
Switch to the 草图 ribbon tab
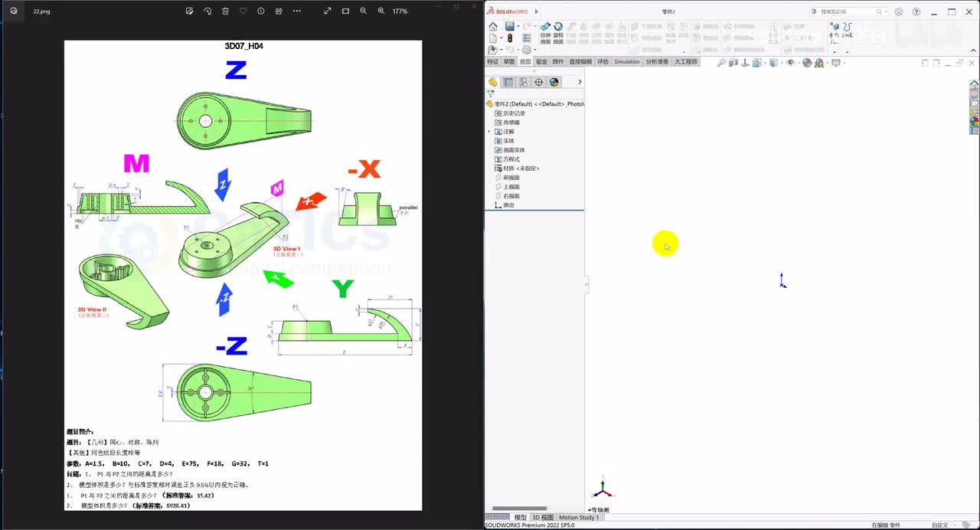(x=509, y=61)
